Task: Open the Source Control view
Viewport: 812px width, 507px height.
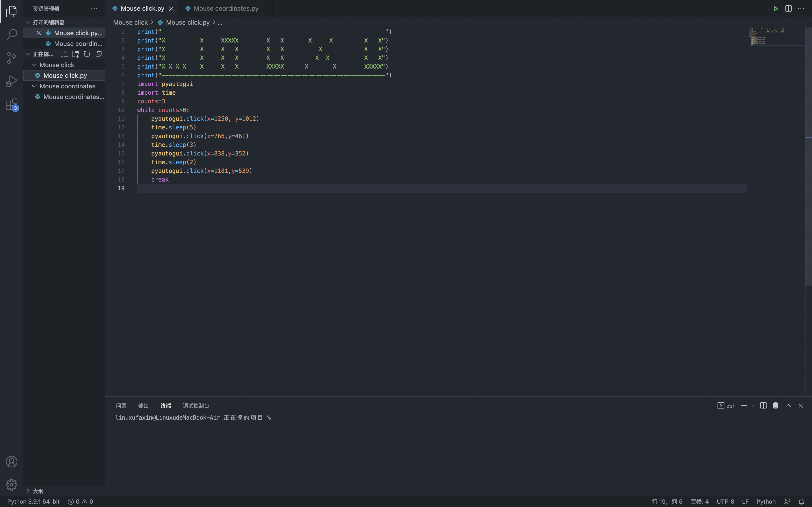Action: [12, 58]
